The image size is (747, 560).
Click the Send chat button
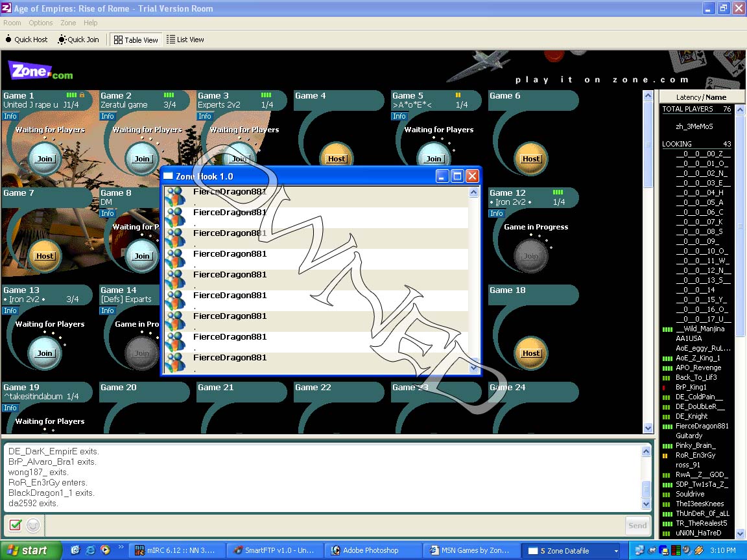coord(637,525)
